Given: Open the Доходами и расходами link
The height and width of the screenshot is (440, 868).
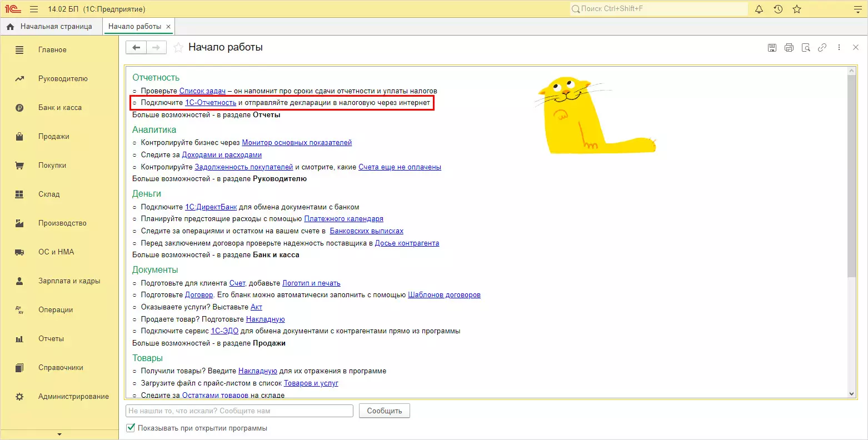Looking at the screenshot, I should click(x=222, y=155).
